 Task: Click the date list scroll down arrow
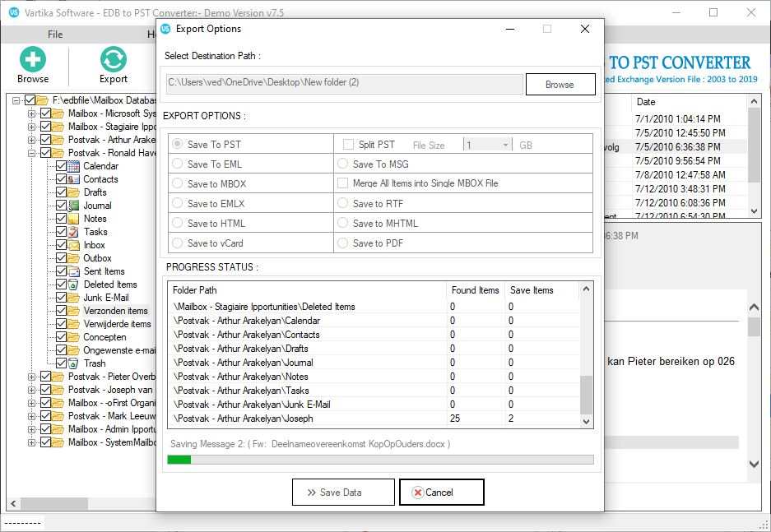[x=755, y=210]
